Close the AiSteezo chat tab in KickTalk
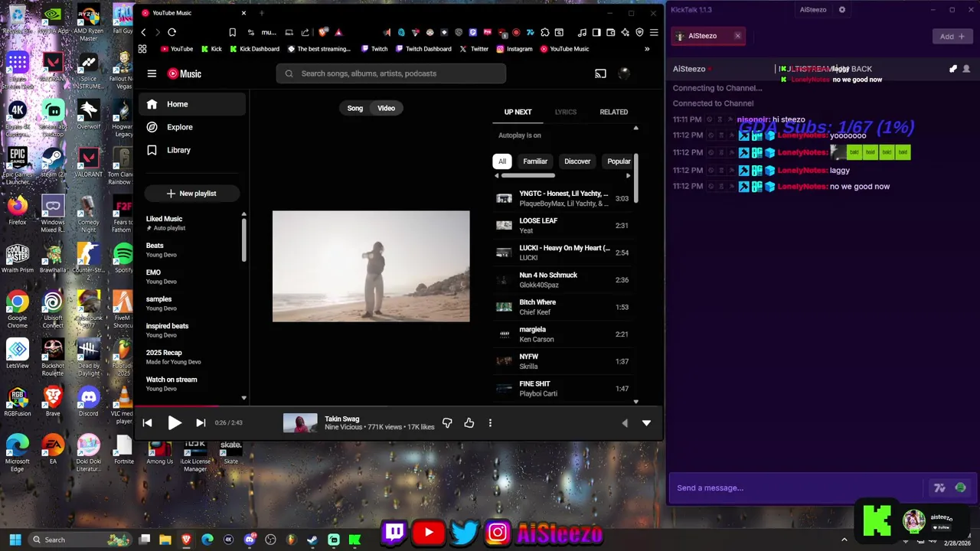The width and height of the screenshot is (980, 551). 737,36
